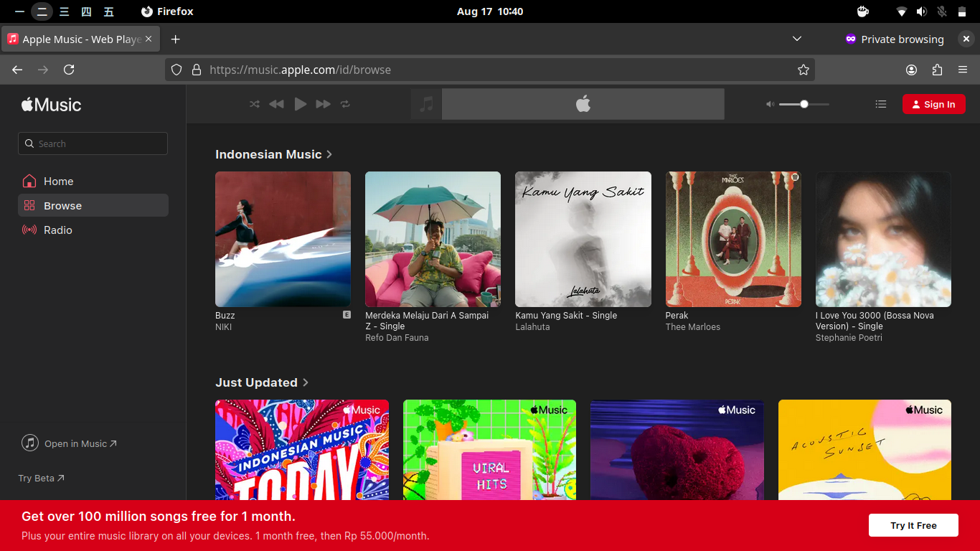The image size is (980, 551).
Task: Click Open in Music link
Action: click(x=70, y=443)
